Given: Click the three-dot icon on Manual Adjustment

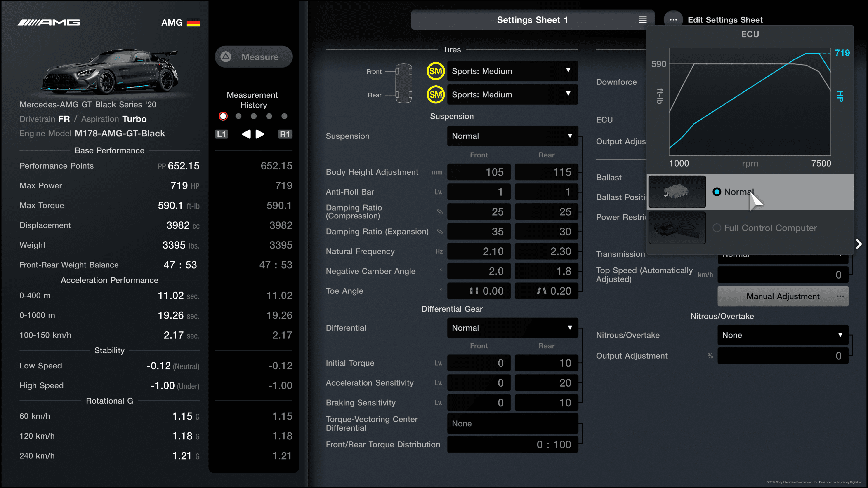Looking at the screenshot, I should point(840,296).
